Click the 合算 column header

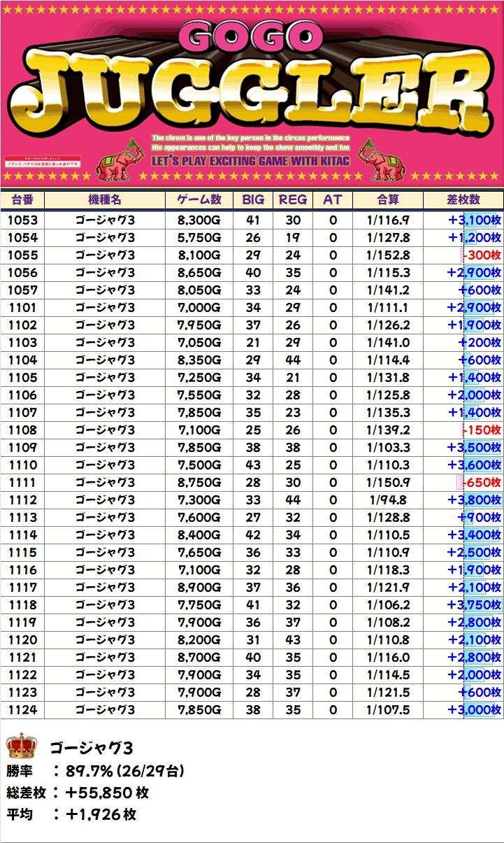point(388,199)
